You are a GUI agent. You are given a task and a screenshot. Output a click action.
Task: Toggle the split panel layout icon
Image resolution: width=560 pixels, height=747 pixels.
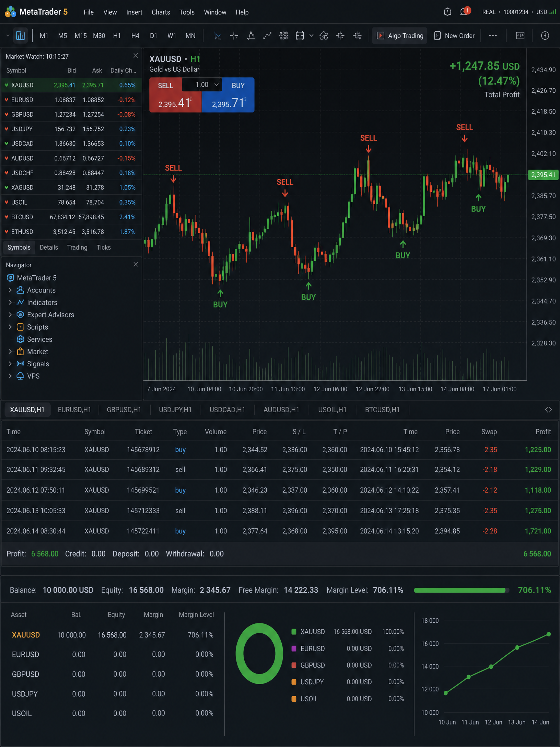520,36
